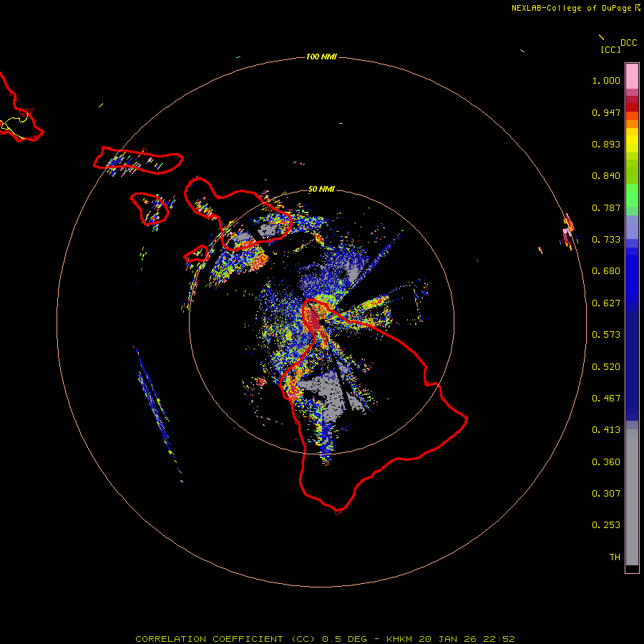This screenshot has width=644, height=644.
Task: Click the dark red radar site marker
Action: [314, 320]
